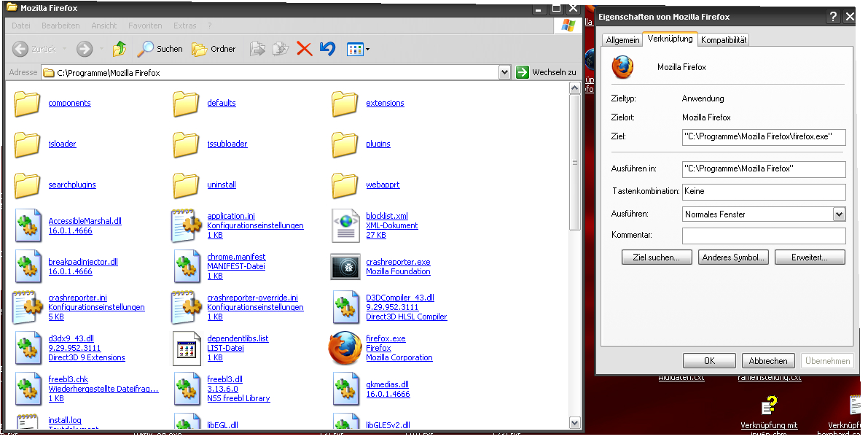The height and width of the screenshot is (442, 868).
Task: Open the Datei menu
Action: tap(21, 26)
